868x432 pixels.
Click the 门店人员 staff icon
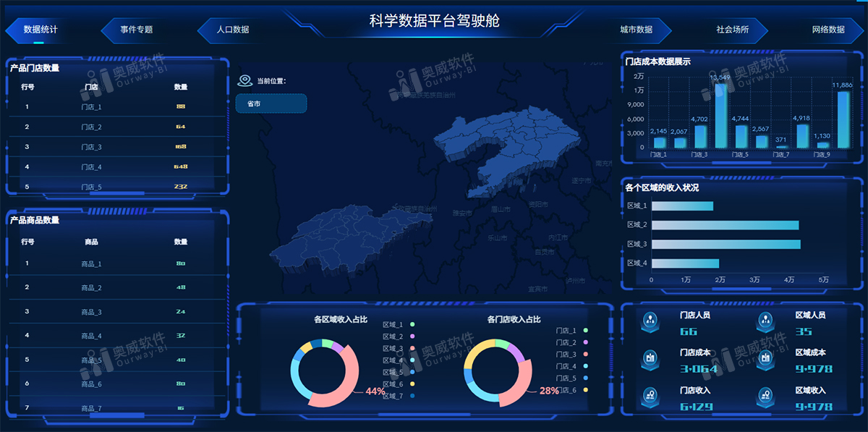click(650, 321)
